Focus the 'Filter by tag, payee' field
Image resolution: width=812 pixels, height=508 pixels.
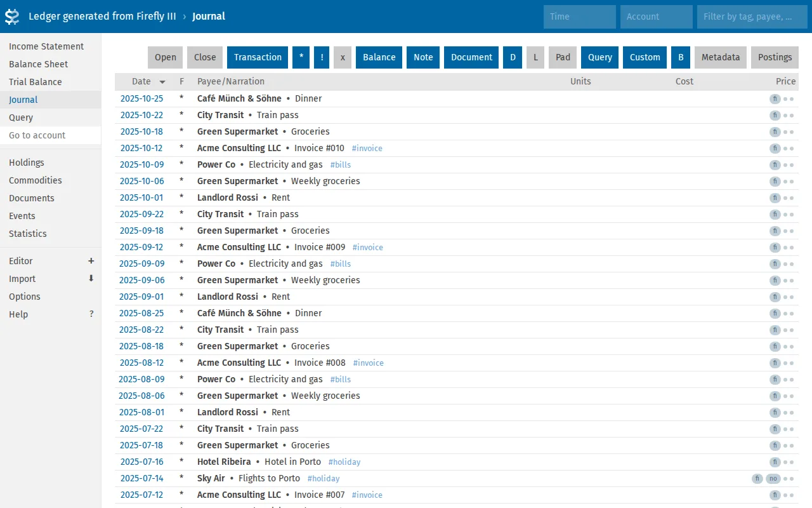point(752,17)
